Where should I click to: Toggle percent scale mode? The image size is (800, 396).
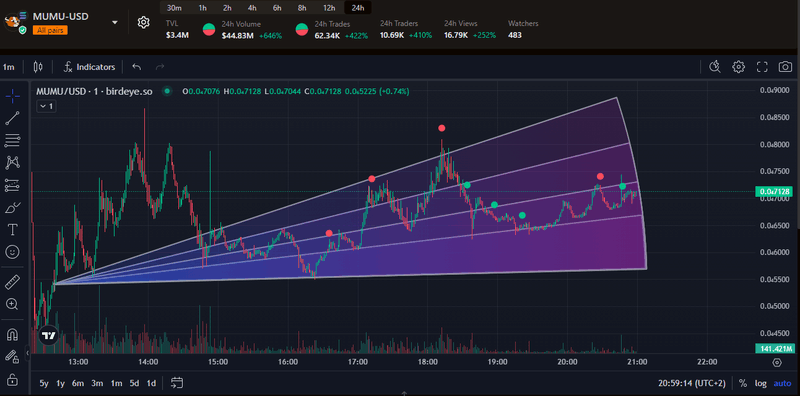[743, 383]
